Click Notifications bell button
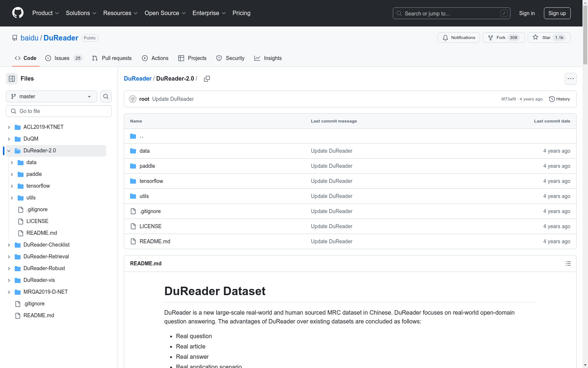588x368 pixels. tap(459, 38)
